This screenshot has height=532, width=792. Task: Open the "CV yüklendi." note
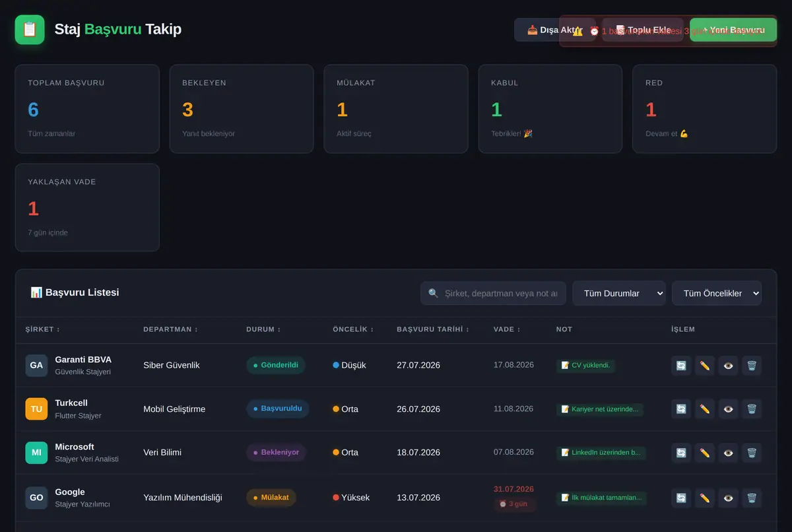point(585,365)
